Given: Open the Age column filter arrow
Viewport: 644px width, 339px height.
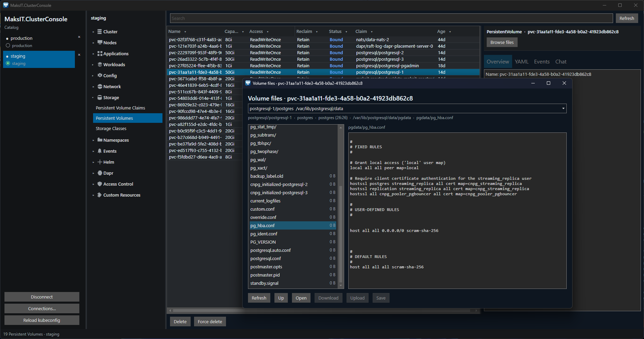Looking at the screenshot, I should click(x=450, y=32).
